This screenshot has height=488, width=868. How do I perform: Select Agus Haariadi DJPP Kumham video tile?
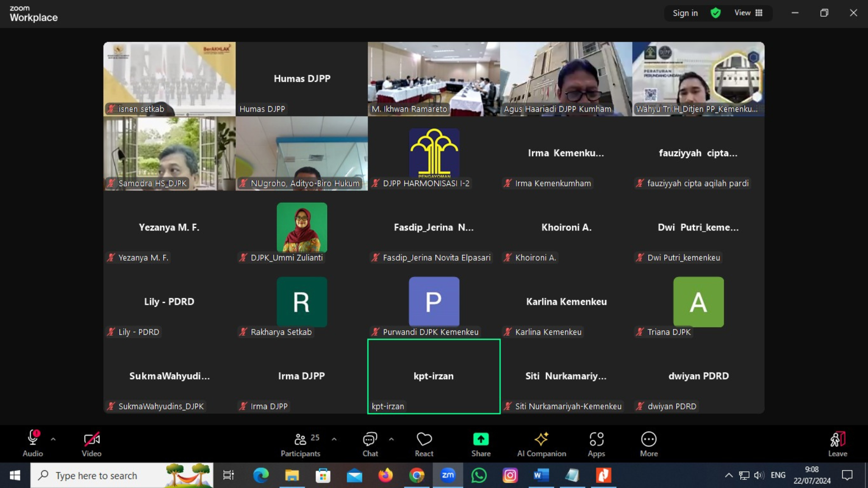coord(566,79)
